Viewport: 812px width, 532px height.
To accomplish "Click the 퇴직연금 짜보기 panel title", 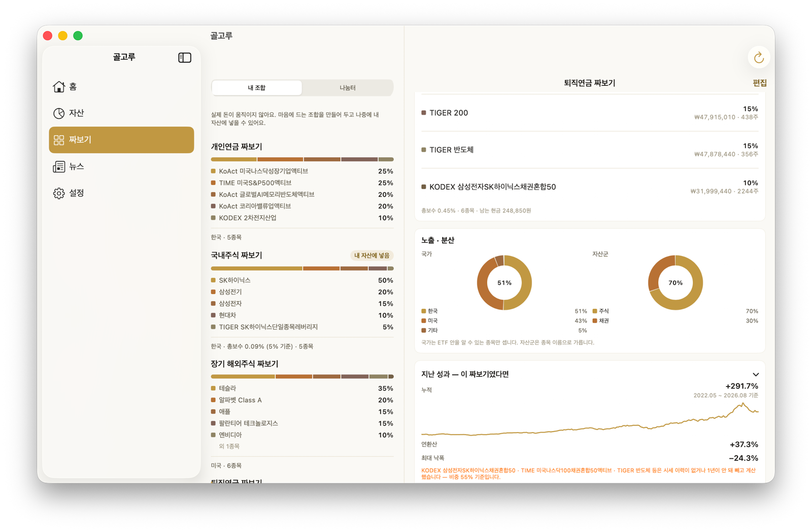I will 589,83.
